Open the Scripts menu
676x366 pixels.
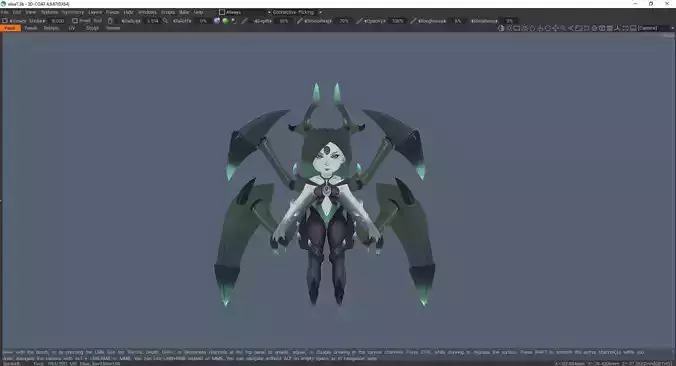(x=168, y=12)
